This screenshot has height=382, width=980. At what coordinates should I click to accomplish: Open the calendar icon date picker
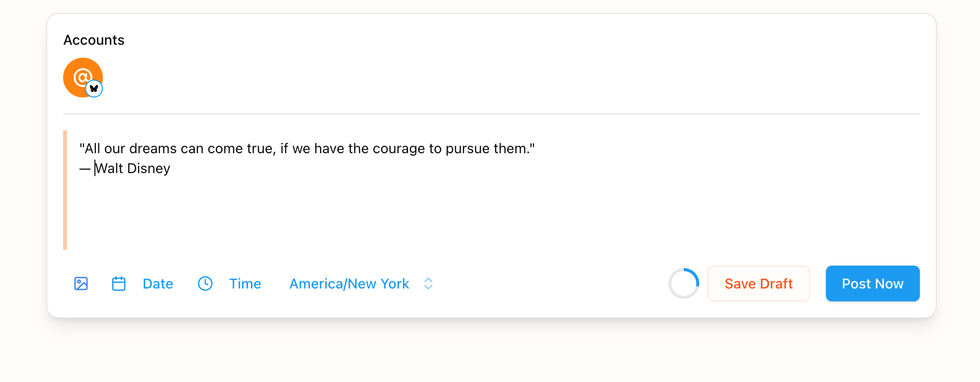pyautogui.click(x=119, y=284)
